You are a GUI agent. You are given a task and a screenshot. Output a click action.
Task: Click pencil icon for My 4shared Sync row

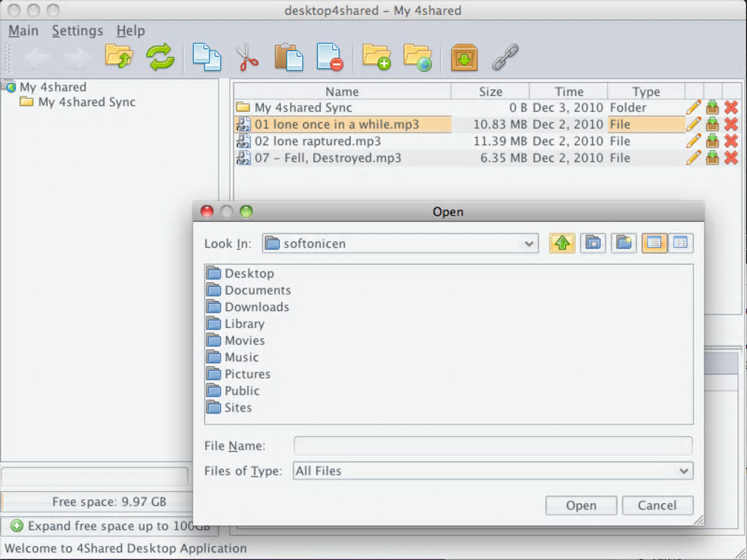[x=694, y=107]
